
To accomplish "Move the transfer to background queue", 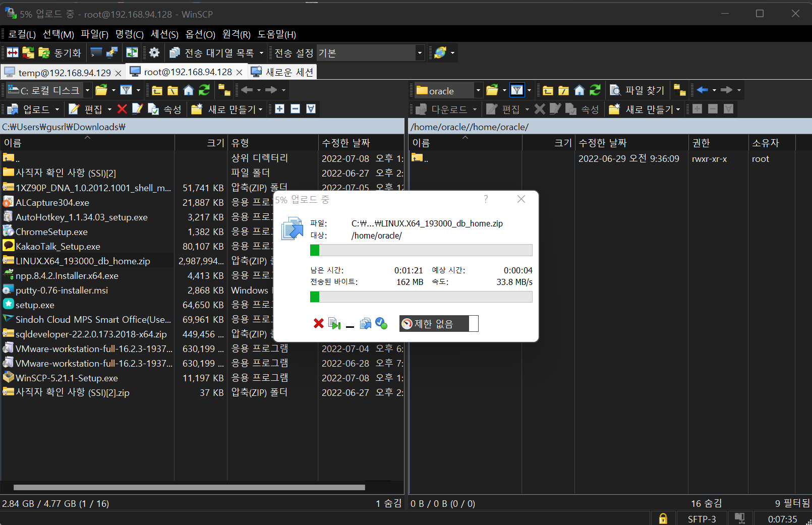I will click(366, 323).
